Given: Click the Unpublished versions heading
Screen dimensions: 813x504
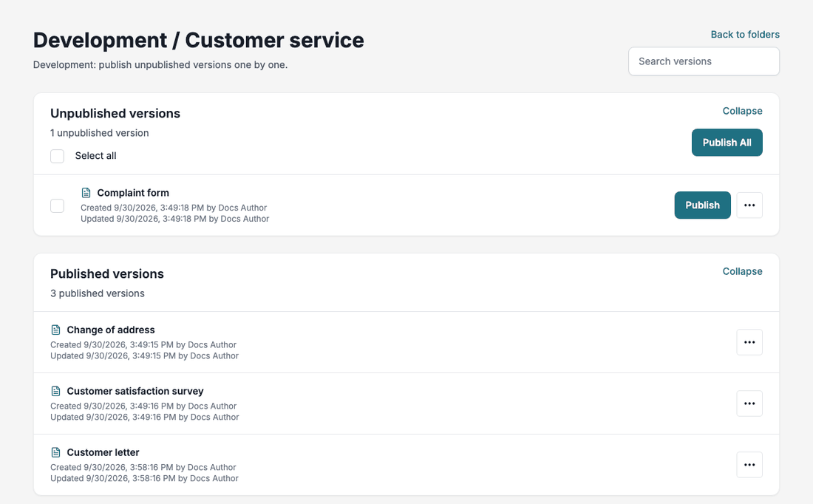Looking at the screenshot, I should click(115, 114).
